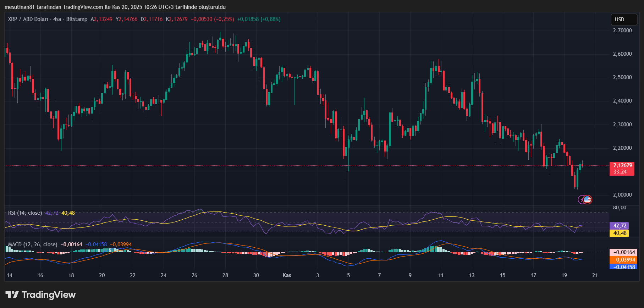Click the TradingView logo at bottom left
644x308 pixels.
(x=40, y=295)
